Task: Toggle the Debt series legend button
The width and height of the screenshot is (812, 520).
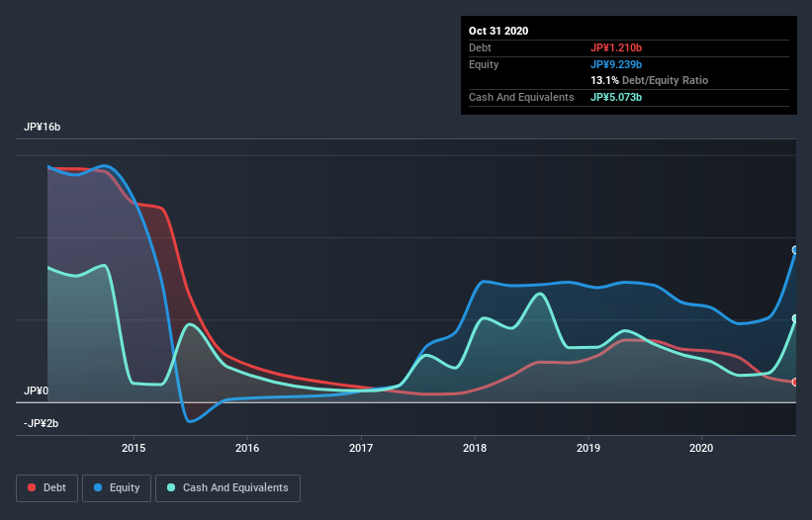Action: (47, 488)
